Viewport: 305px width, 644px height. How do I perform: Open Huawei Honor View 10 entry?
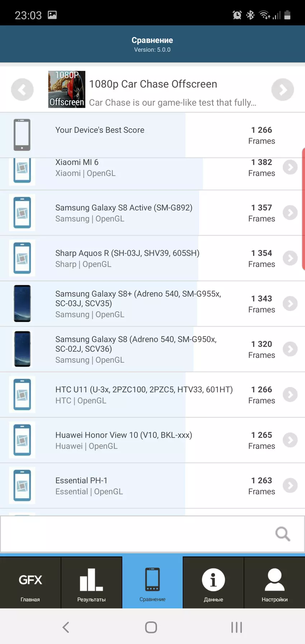(123, 440)
